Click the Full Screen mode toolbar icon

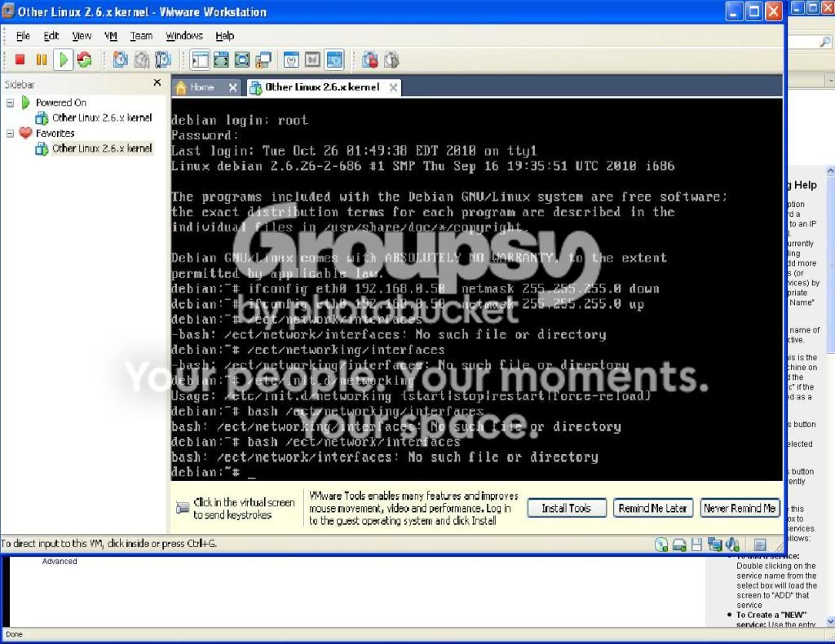pyautogui.click(x=242, y=60)
